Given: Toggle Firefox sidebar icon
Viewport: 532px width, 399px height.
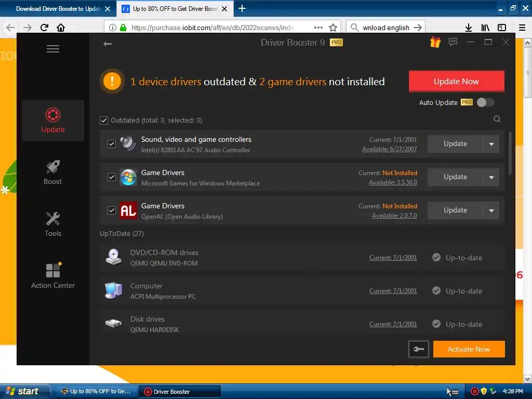Looking at the screenshot, I should (x=502, y=28).
